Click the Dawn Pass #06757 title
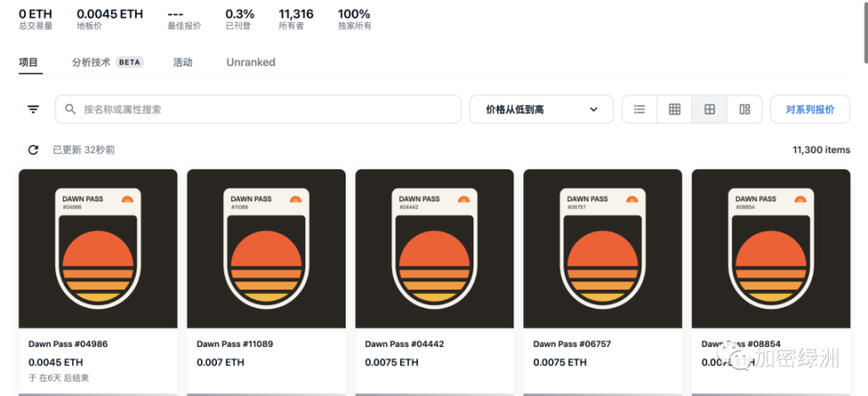Viewport: 868px width, 396px height. pos(572,344)
